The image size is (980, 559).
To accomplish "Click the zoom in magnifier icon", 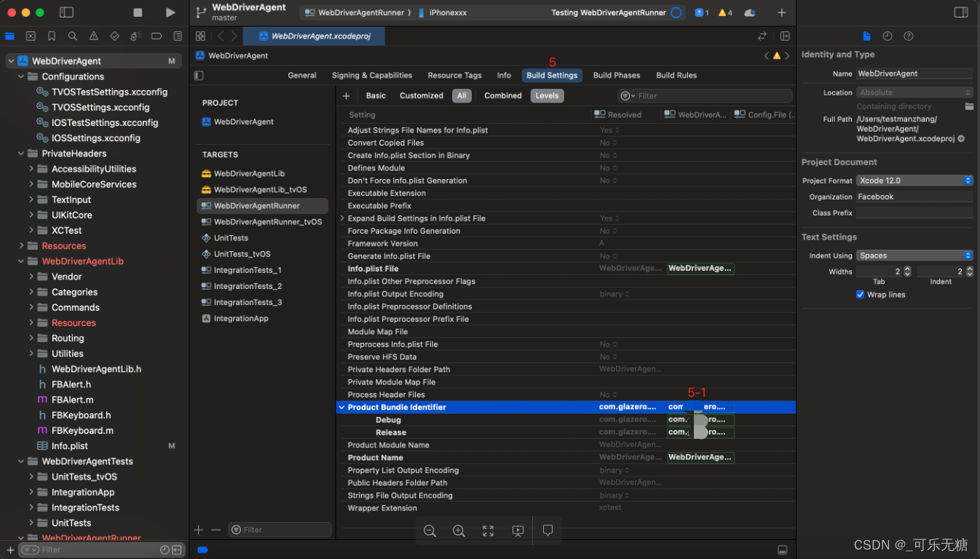I will pos(459,531).
